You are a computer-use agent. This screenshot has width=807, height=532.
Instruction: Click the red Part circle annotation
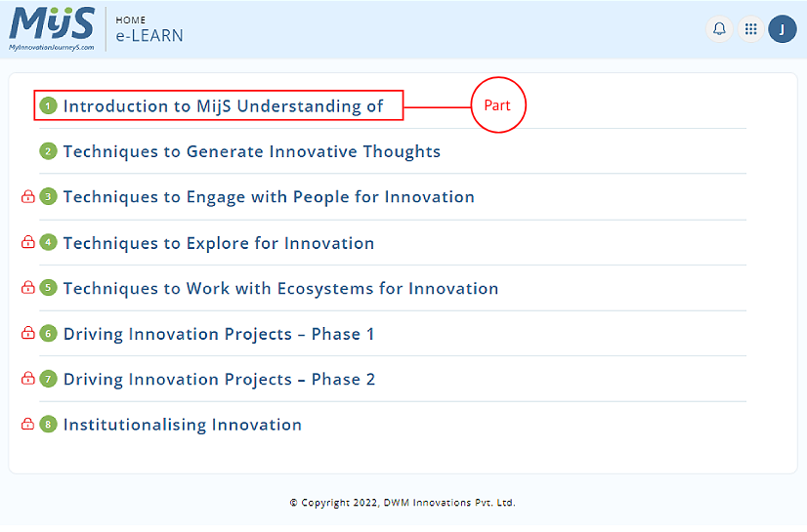pyautogui.click(x=498, y=105)
